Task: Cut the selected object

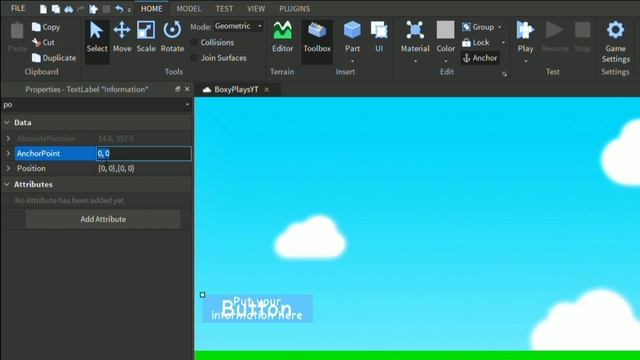Action: click(x=43, y=42)
